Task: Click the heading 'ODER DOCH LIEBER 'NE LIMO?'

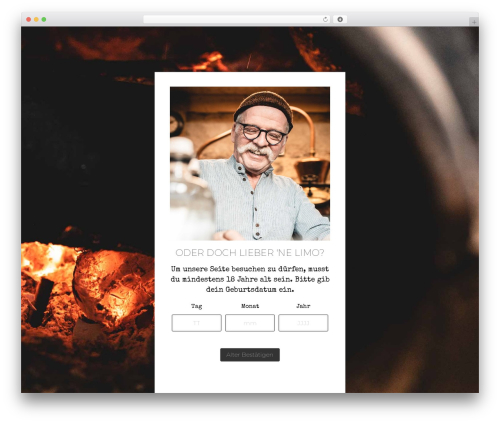Action: [250, 253]
